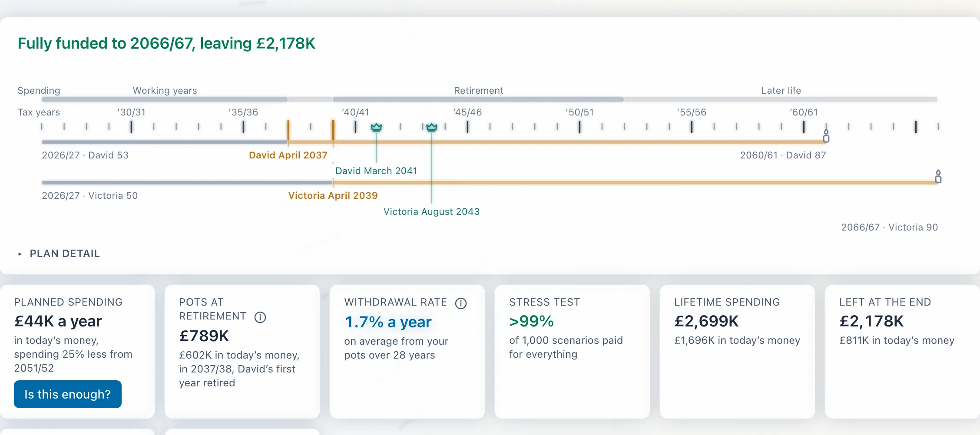Click the Victoria August 2043 label
The height and width of the screenshot is (435, 980).
431,211
